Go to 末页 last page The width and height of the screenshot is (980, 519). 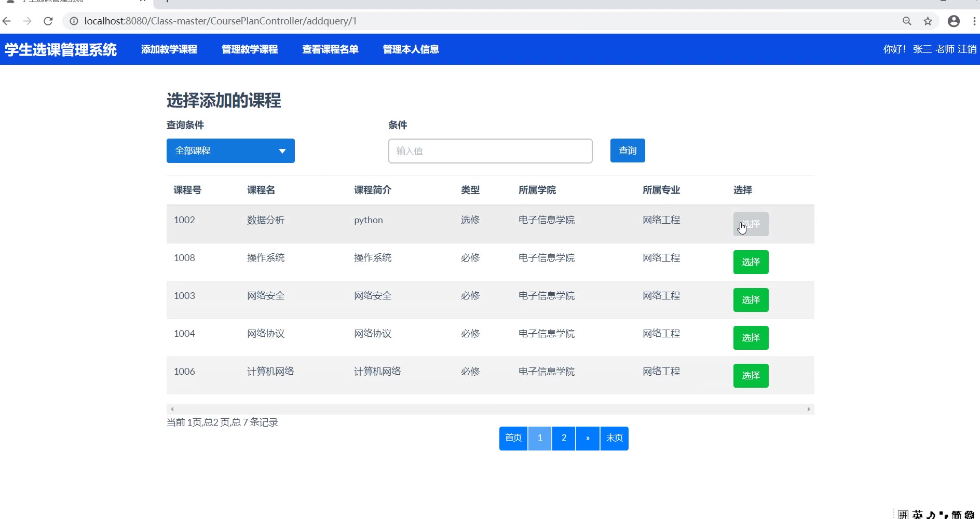point(615,439)
